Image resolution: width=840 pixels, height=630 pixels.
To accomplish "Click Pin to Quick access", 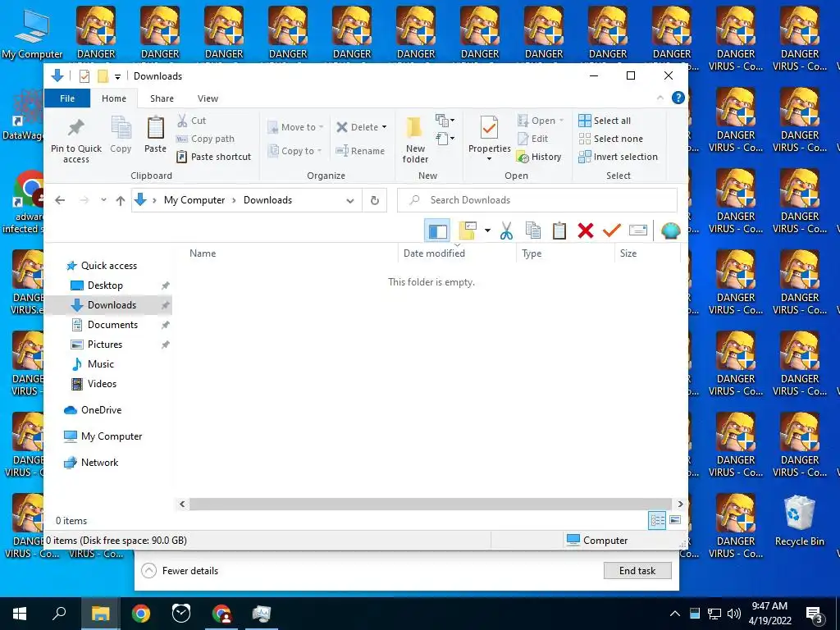I will 76,140.
